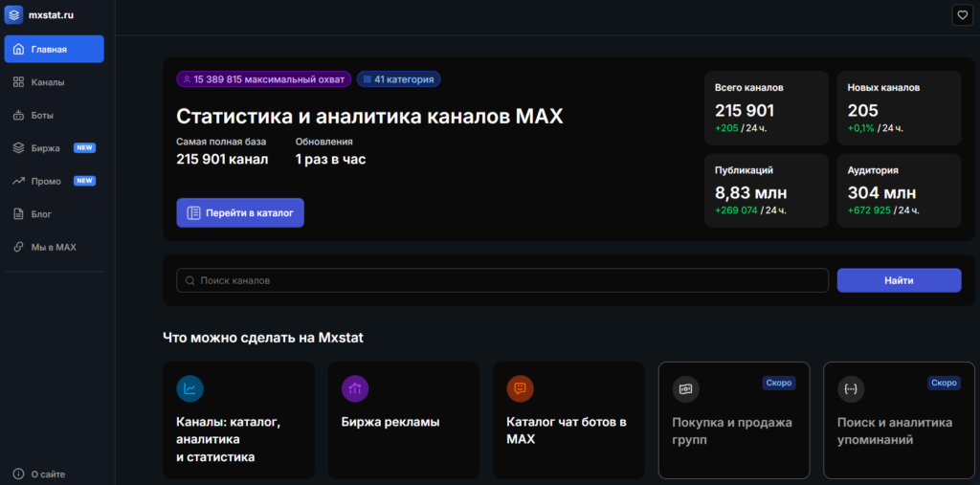Image resolution: width=980 pixels, height=485 pixels.
Task: Click the home icon beside Главная
Action: click(x=19, y=49)
